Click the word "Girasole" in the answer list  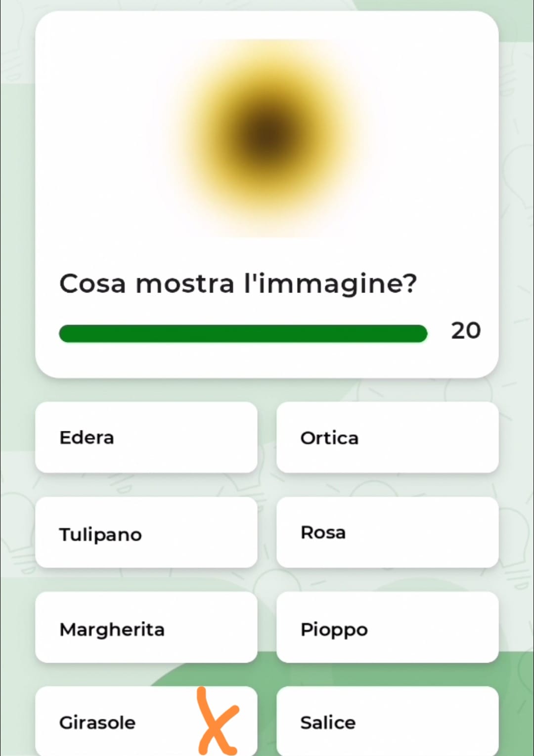tap(97, 722)
